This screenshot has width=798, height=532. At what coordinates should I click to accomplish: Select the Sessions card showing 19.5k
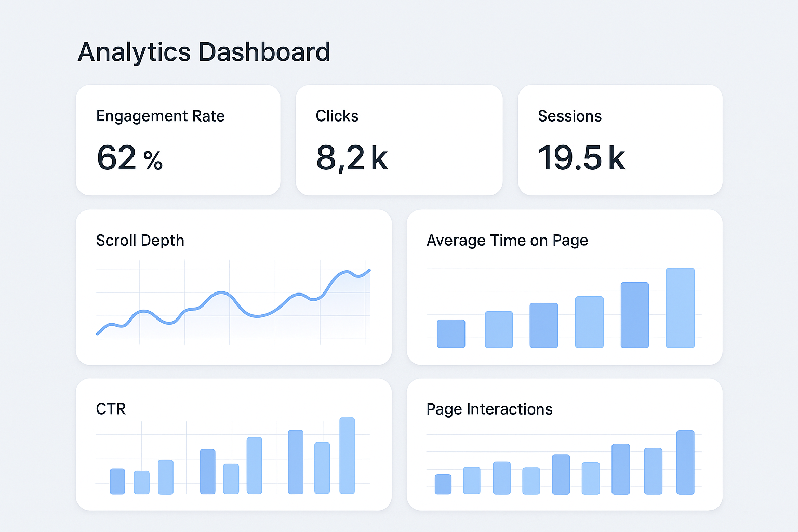(x=619, y=140)
